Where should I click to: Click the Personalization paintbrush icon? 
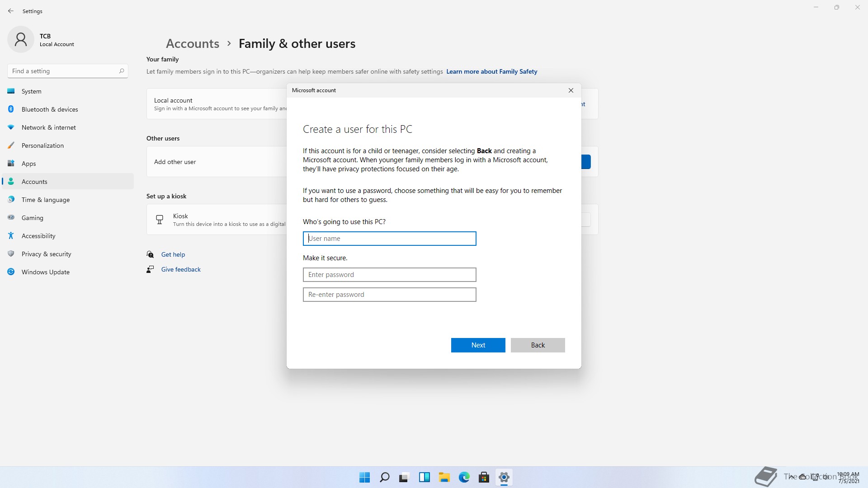tap(11, 145)
